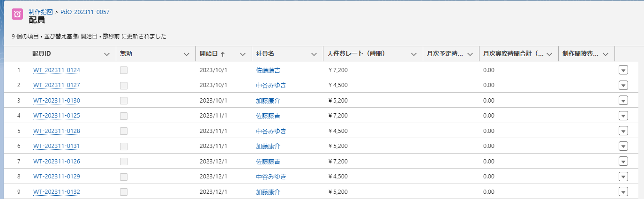Open record WT-202311-0131
This screenshot has width=644, height=199.
click(x=57, y=146)
